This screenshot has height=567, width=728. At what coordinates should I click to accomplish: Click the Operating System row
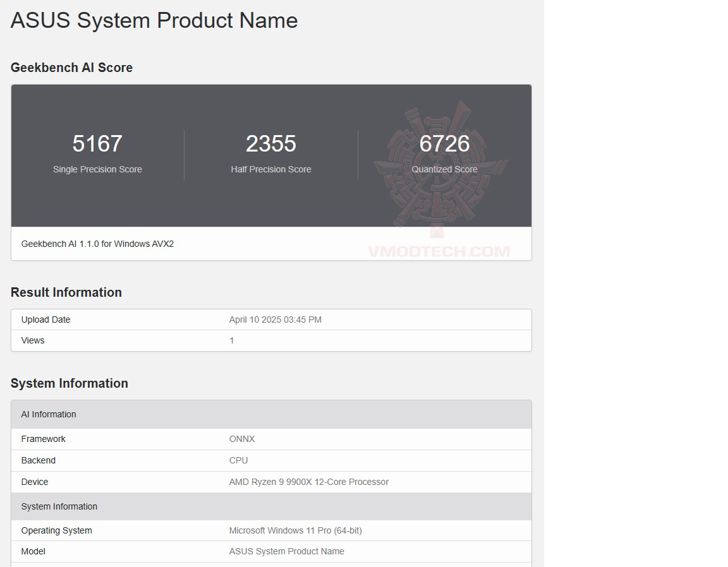pos(56,530)
